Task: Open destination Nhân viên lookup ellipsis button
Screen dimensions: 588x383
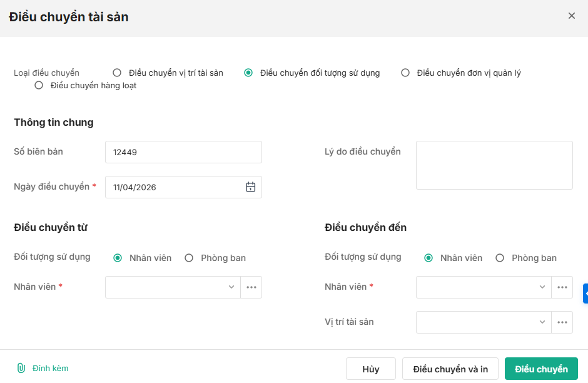Action: [x=562, y=287]
